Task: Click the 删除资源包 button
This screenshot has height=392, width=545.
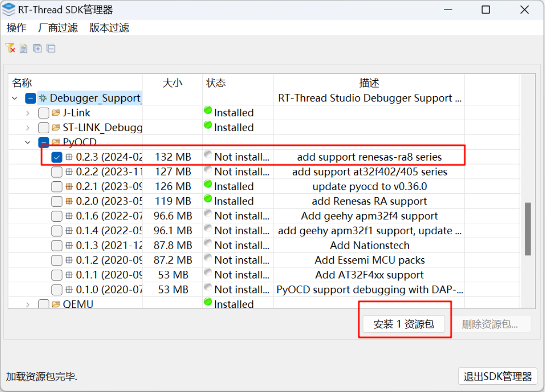Action: click(490, 324)
